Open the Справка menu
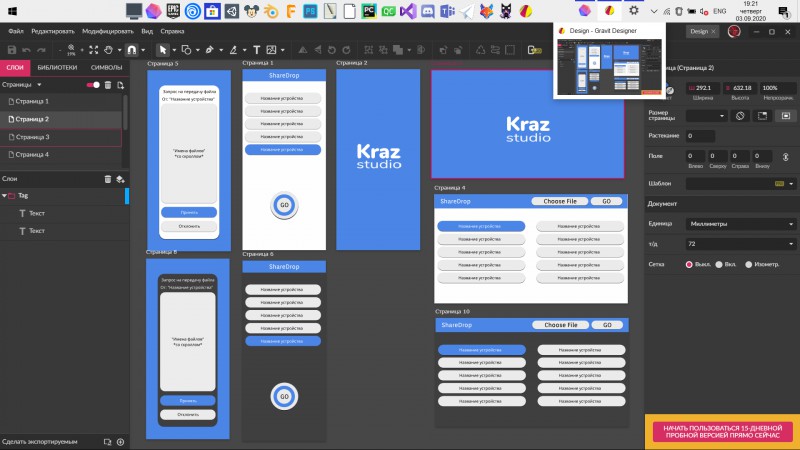The image size is (800, 450). tap(172, 31)
